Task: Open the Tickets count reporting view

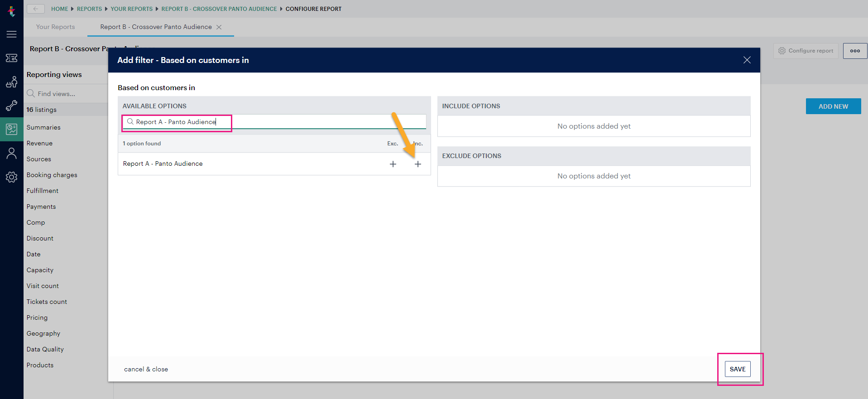Action: tap(47, 302)
